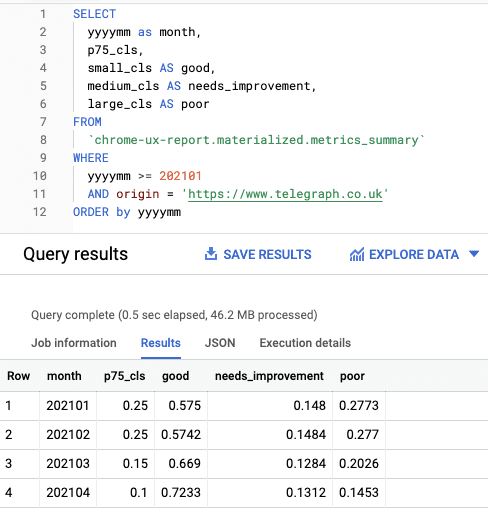Select the Results tab

point(161,343)
